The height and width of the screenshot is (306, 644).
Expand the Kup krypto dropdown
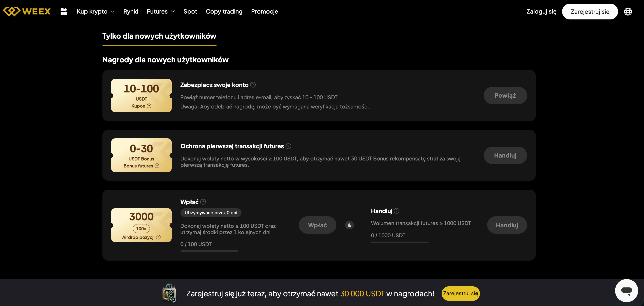(x=95, y=12)
